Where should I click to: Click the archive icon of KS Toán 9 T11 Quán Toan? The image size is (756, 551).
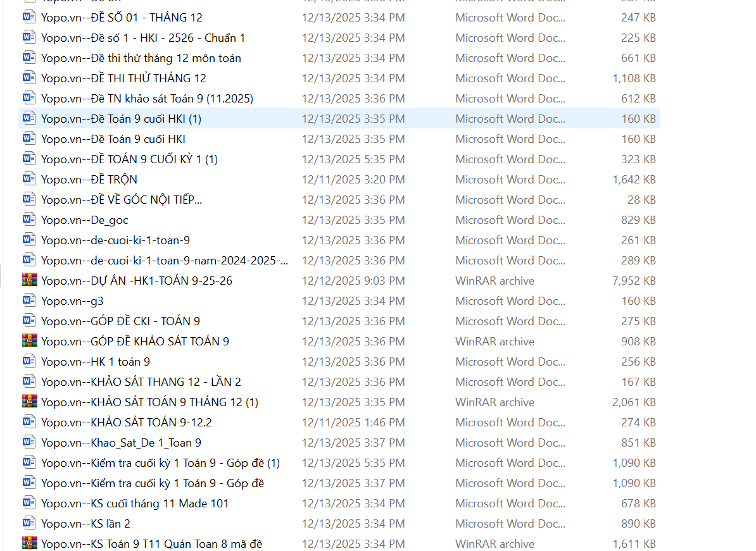point(29,543)
